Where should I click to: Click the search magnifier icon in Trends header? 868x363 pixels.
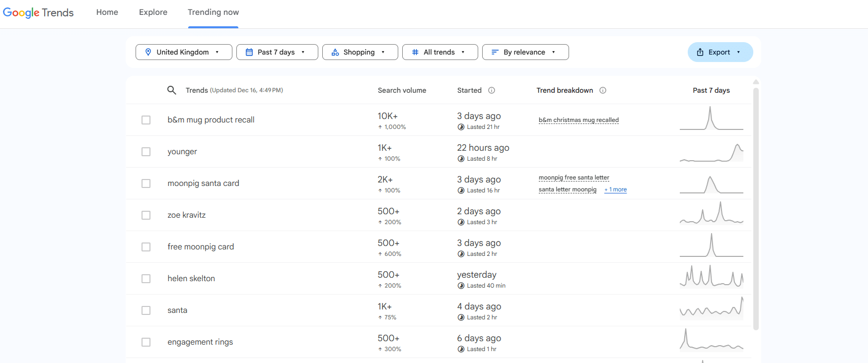172,90
